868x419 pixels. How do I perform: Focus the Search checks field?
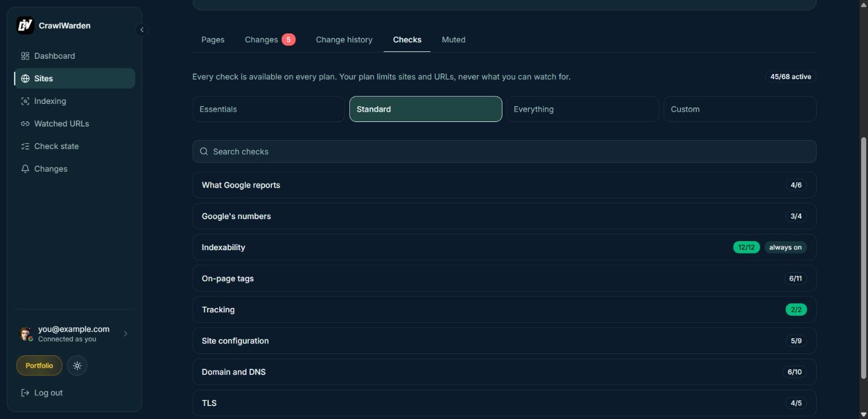tap(504, 151)
